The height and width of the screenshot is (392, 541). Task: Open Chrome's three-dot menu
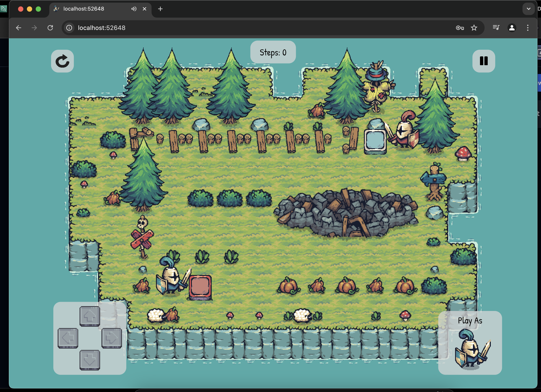coord(527,28)
